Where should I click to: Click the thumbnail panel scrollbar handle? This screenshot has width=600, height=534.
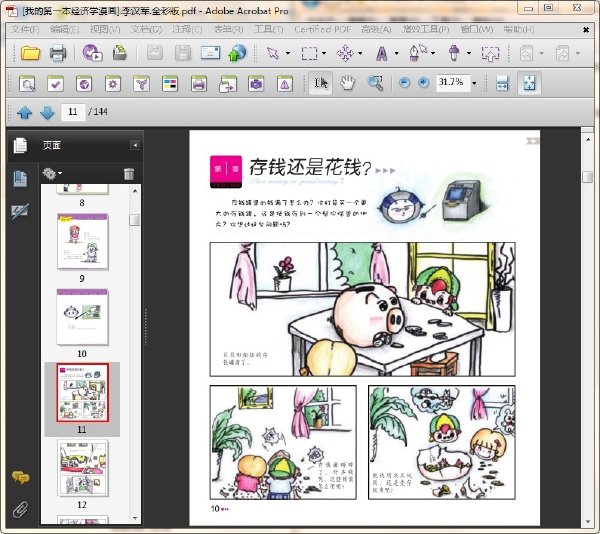pos(135,220)
